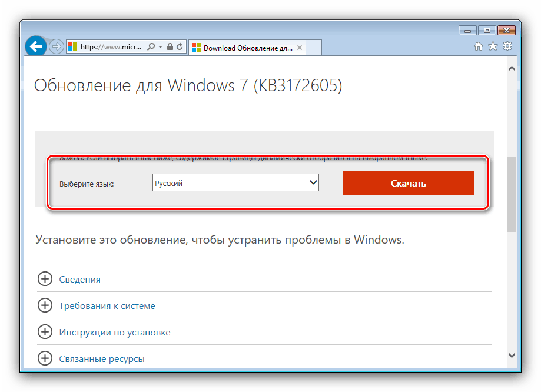Click the Сведения link
Image resolution: width=541 pixels, height=392 pixels.
click(79, 280)
